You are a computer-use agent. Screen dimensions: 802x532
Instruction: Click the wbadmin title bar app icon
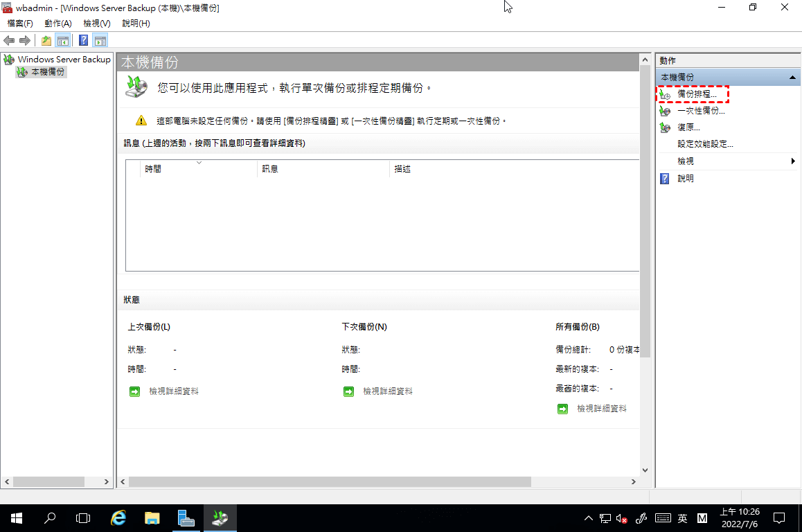pos(7,8)
